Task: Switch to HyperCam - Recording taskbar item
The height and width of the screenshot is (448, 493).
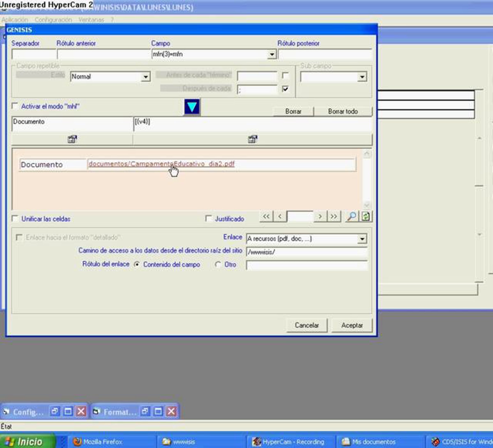Action: click(291, 442)
